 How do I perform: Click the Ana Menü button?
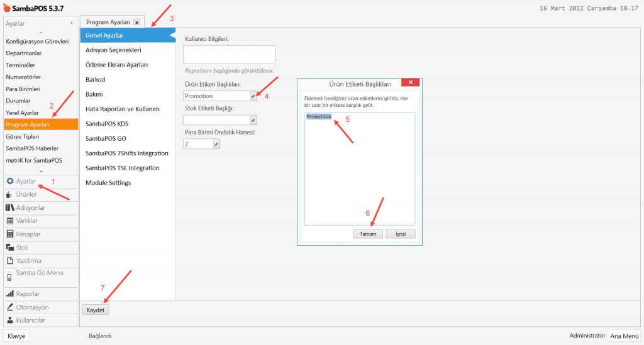[x=625, y=336]
